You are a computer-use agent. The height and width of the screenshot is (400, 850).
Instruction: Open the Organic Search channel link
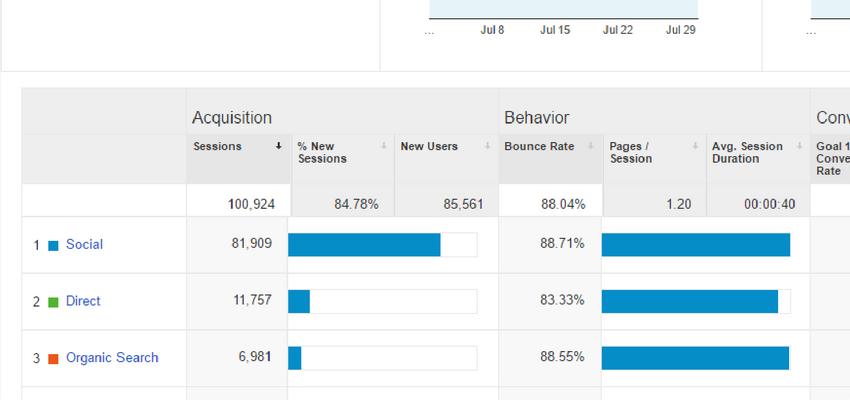pos(112,358)
